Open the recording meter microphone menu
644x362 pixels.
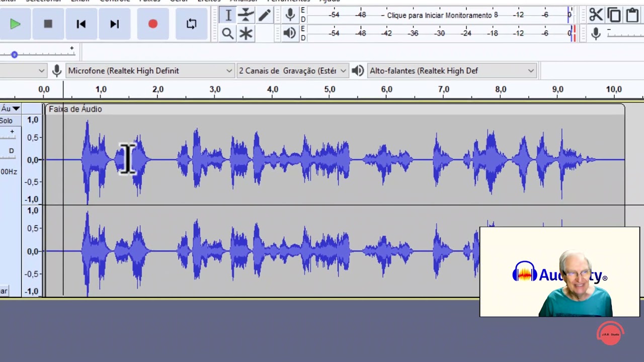(290, 15)
